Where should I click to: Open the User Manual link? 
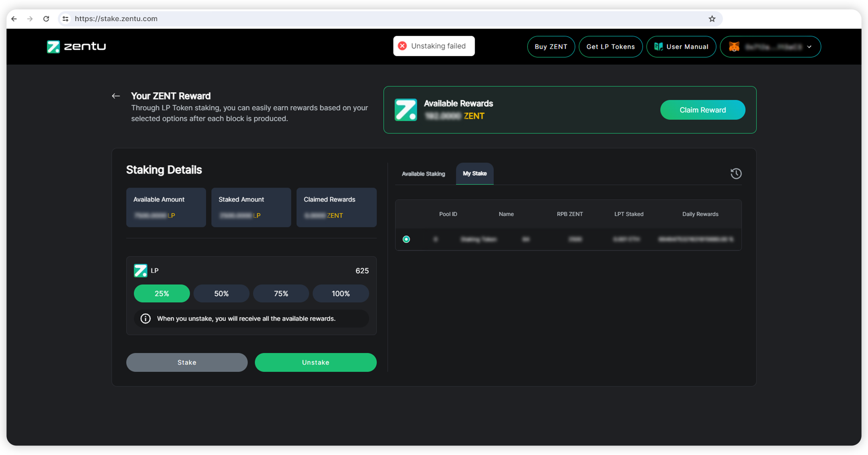coord(681,47)
